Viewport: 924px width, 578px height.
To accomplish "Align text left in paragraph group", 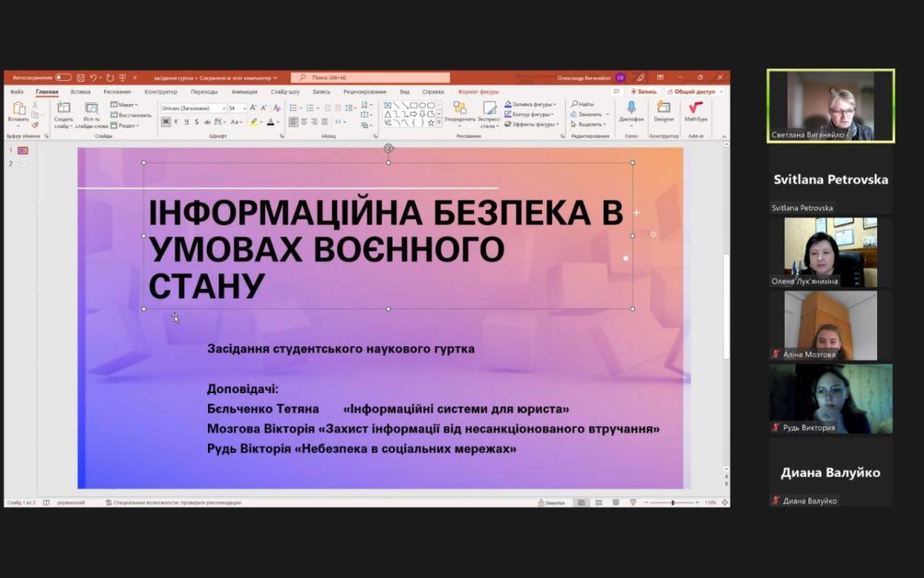I will [293, 122].
